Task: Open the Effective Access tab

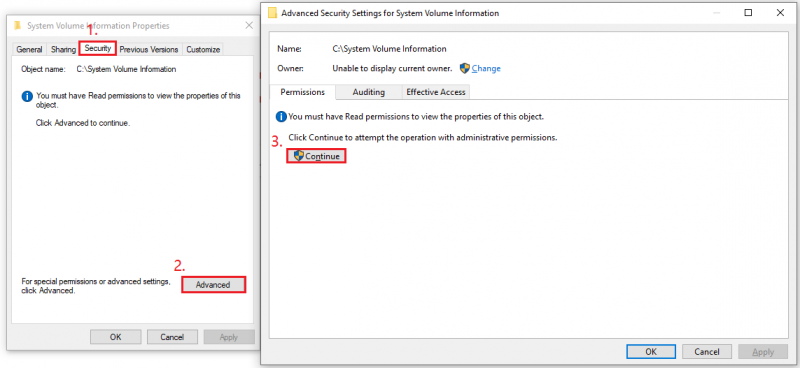Action: (x=436, y=92)
